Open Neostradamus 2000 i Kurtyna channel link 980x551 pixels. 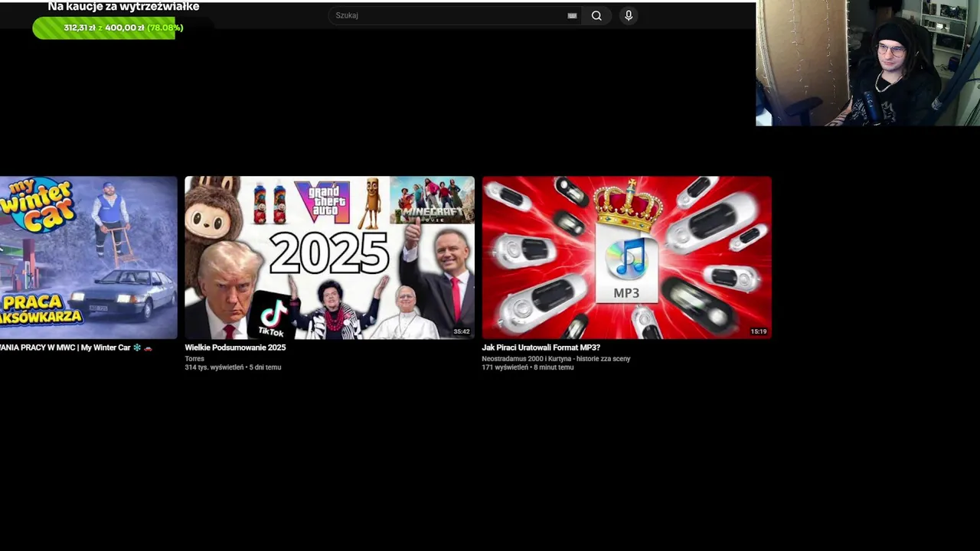(x=556, y=358)
